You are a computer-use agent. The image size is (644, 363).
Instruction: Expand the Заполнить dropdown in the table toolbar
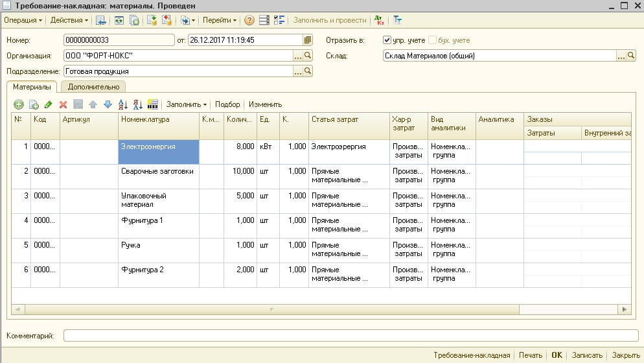tap(186, 104)
